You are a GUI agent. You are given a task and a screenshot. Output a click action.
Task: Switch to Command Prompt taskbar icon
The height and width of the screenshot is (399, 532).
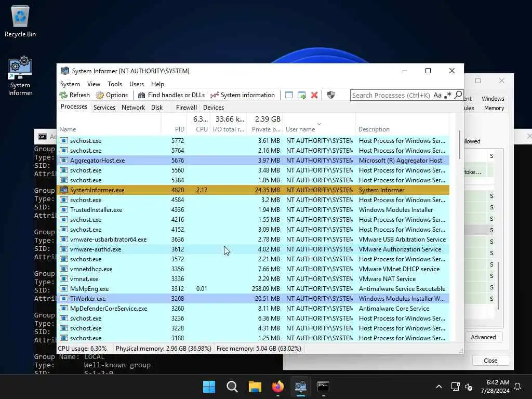tap(323, 387)
